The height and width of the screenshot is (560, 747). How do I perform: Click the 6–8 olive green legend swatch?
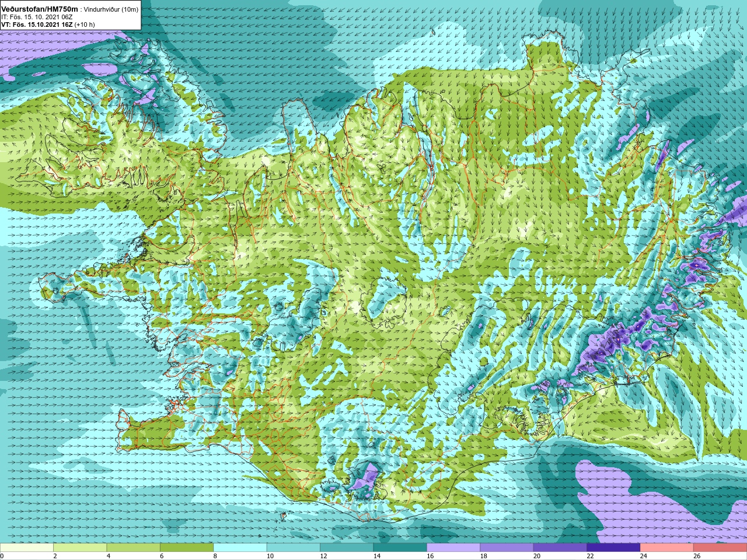(187, 548)
